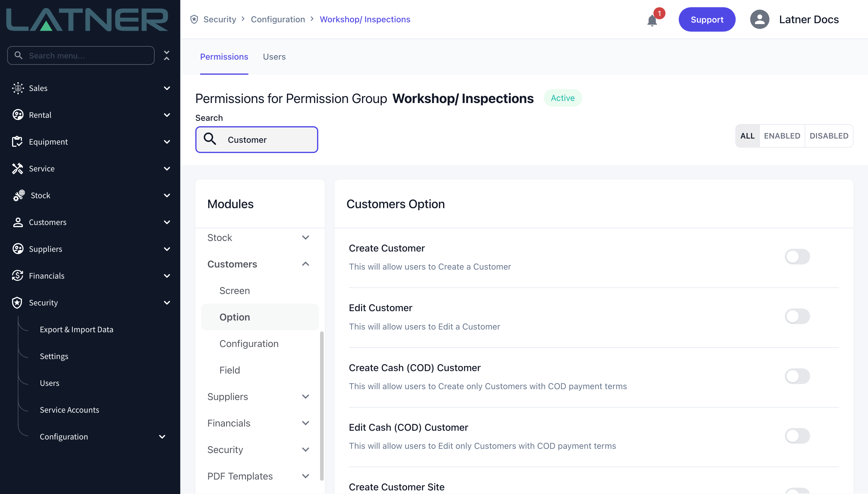The width and height of the screenshot is (868, 494).
Task: Expand the PDF Templates module
Action: tap(306, 476)
